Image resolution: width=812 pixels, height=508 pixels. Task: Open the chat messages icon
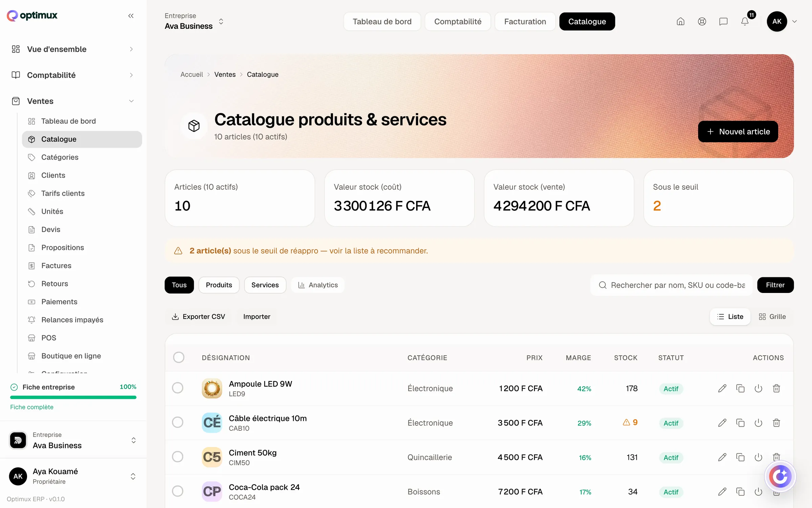[723, 21]
